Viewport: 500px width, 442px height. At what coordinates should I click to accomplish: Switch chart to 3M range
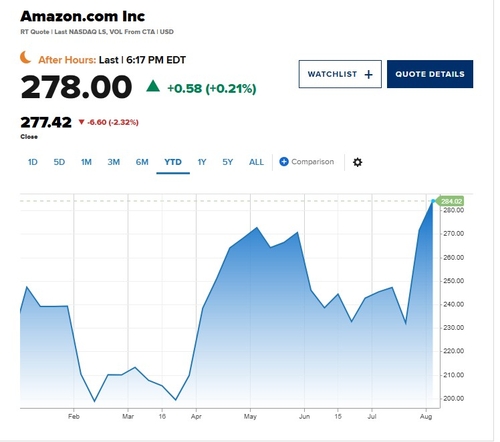tap(114, 162)
